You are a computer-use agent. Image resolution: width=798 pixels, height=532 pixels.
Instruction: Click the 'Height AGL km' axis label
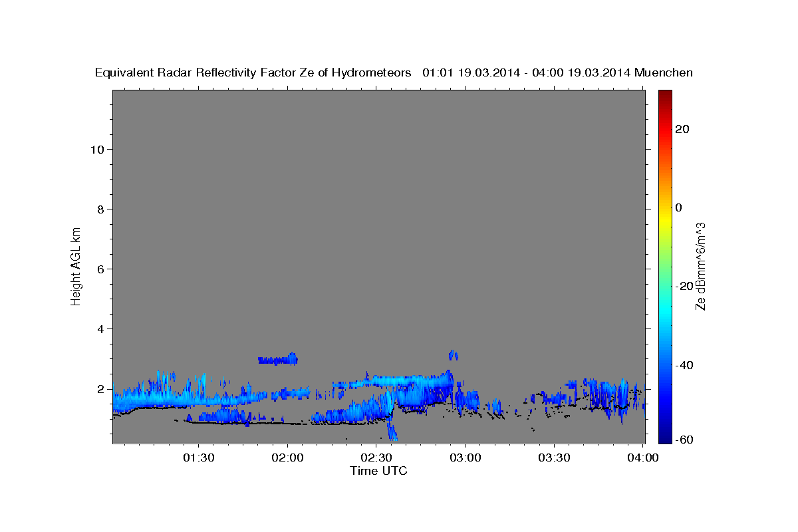tap(76, 265)
